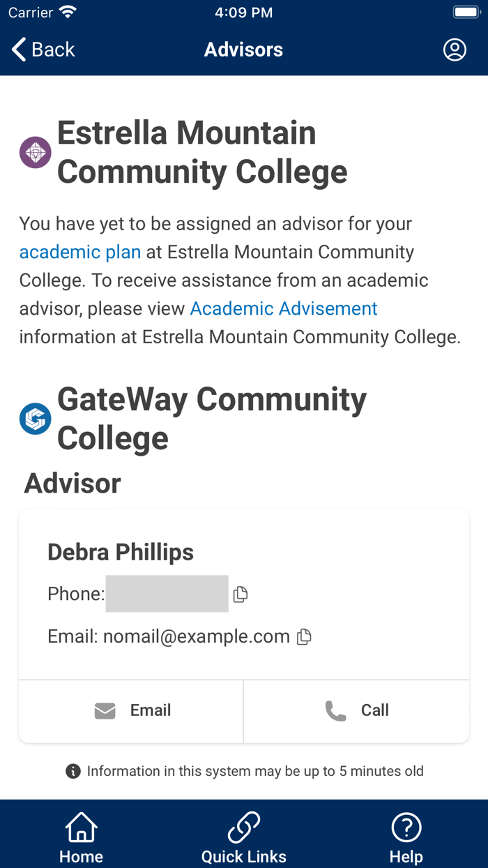The image size is (488, 868).
Task: Tap the profile account icon in the header
Action: tap(455, 50)
